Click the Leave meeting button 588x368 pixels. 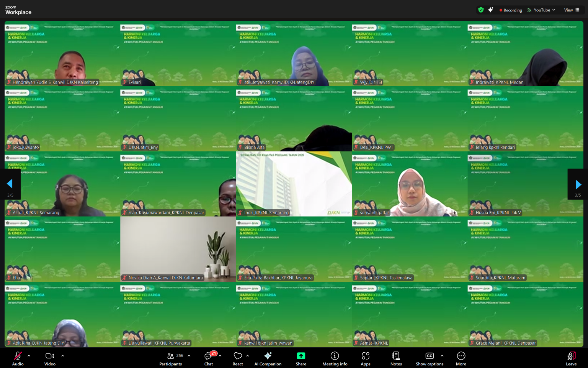tap(571, 358)
